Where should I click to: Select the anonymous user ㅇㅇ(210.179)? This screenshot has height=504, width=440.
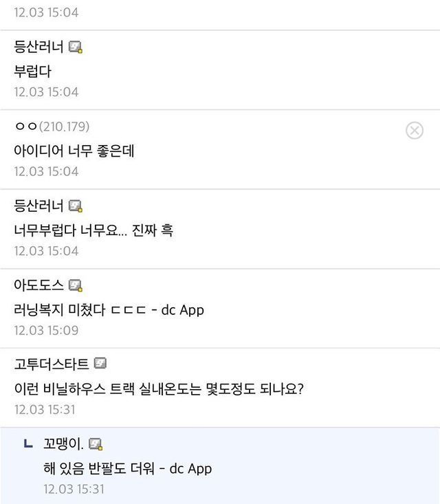coord(52,127)
